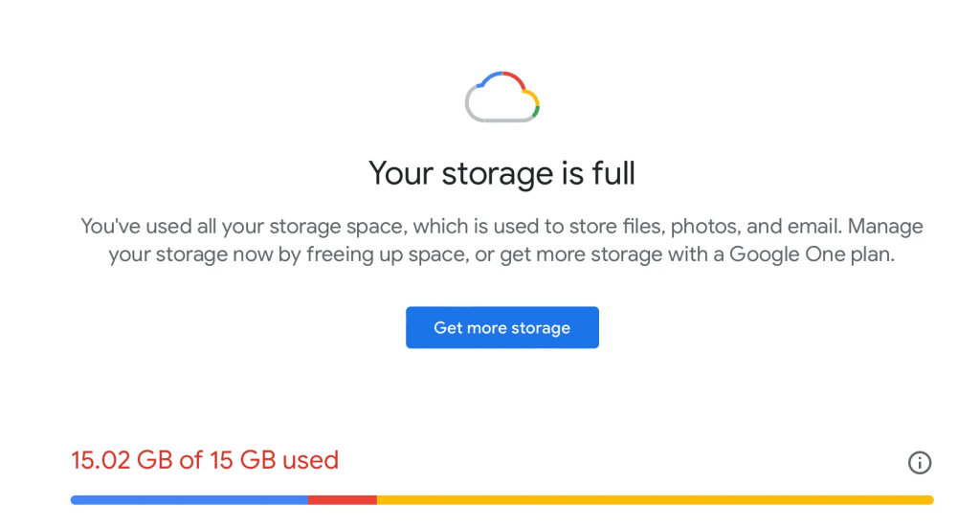Viewport: 980px width, 528px height.
Task: Click the "15.02 GB of 15 GB used" text
Action: 205,460
